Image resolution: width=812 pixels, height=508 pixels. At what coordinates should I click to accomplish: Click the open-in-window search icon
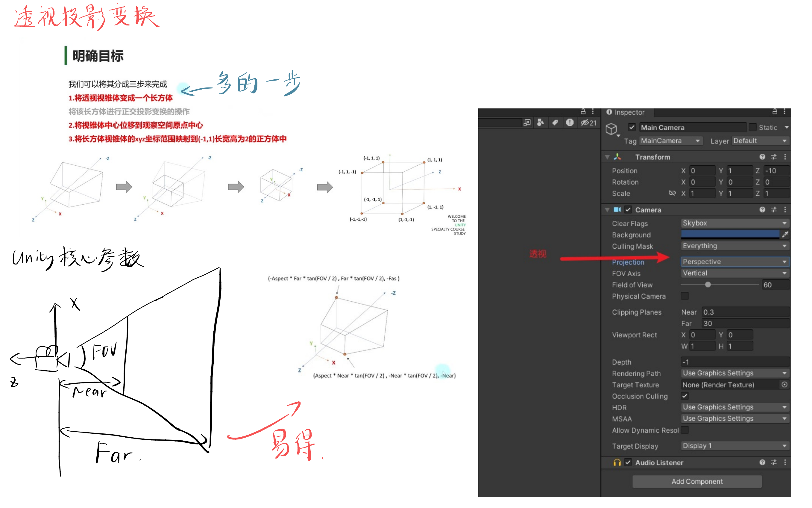coord(527,123)
